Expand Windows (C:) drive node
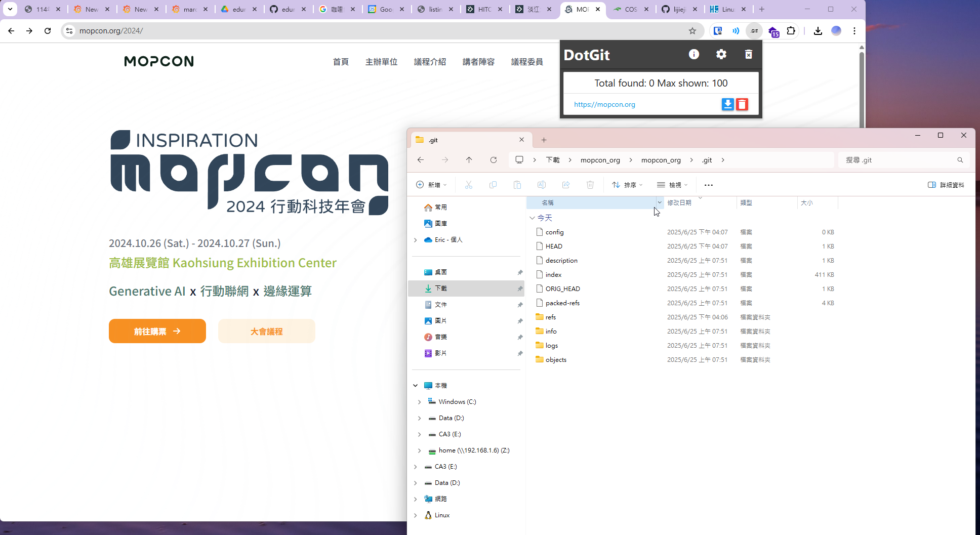 (x=419, y=402)
